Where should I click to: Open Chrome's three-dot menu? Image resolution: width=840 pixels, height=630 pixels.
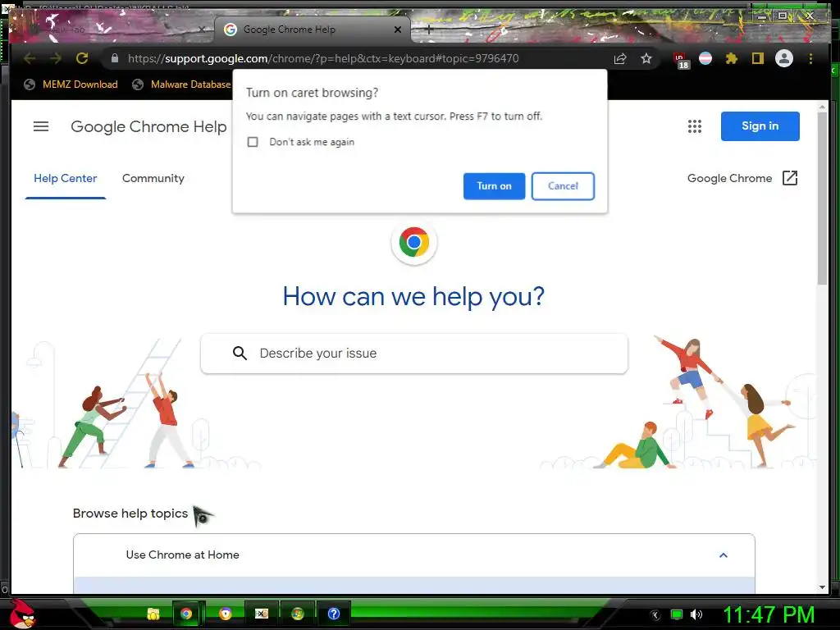click(810, 58)
